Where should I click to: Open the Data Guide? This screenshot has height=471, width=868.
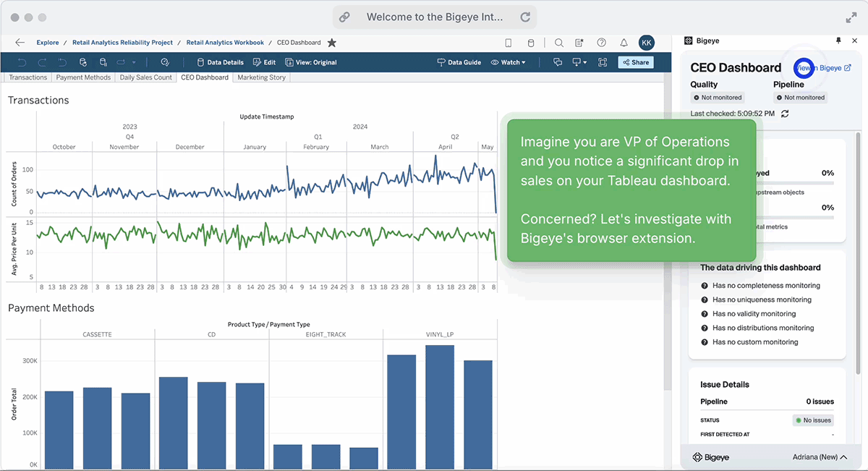(x=459, y=62)
